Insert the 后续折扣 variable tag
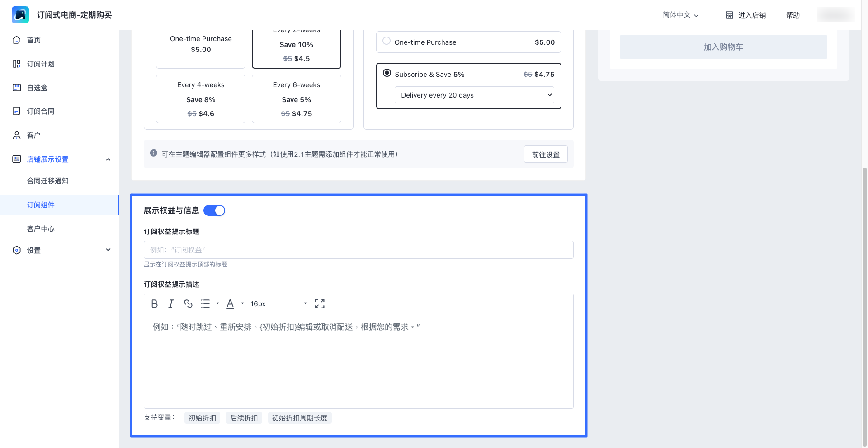Image resolution: width=868 pixels, height=448 pixels. coord(244,418)
